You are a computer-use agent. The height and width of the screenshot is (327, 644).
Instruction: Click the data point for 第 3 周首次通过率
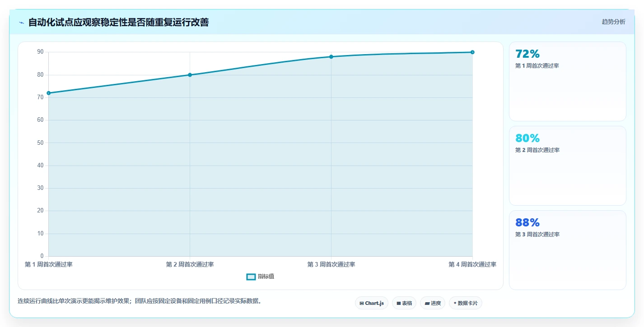(331, 57)
